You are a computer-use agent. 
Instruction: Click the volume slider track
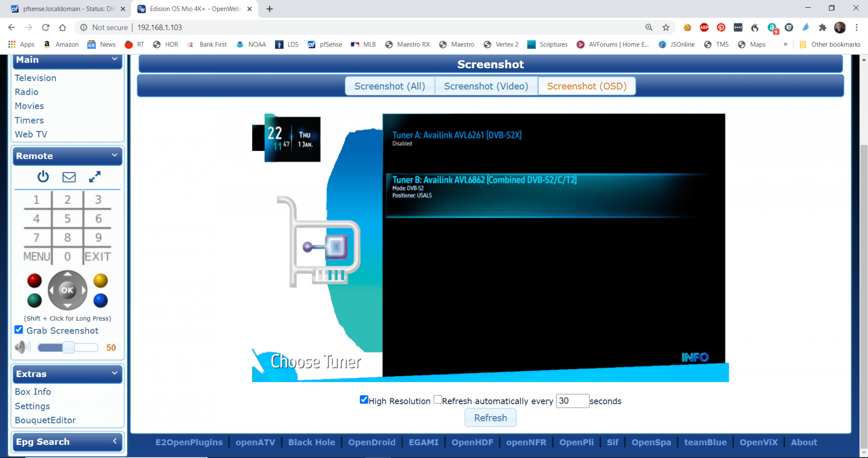click(68, 347)
